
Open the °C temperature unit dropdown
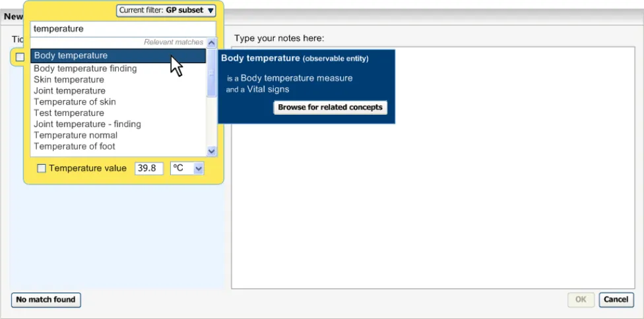point(187,169)
